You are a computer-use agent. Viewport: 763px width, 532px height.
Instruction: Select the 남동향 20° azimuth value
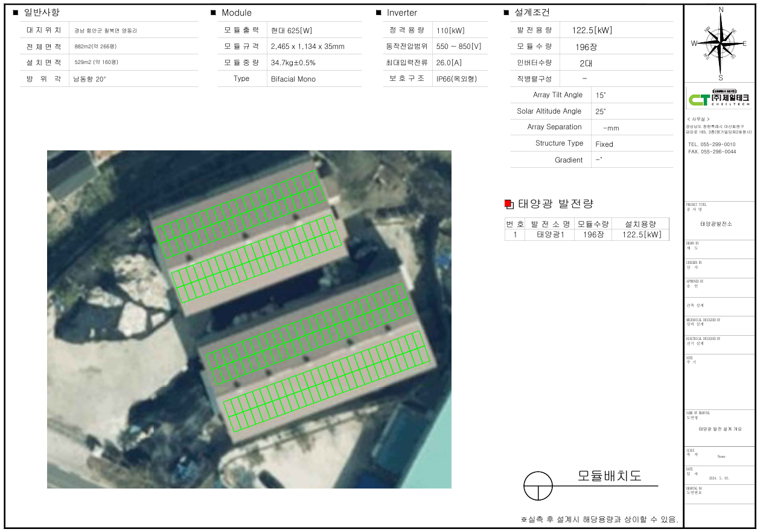[89, 79]
